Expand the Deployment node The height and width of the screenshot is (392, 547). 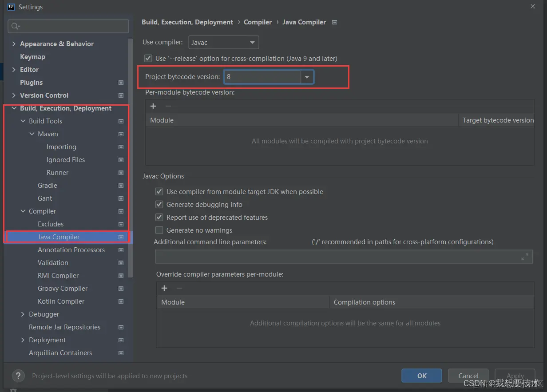[23, 340]
